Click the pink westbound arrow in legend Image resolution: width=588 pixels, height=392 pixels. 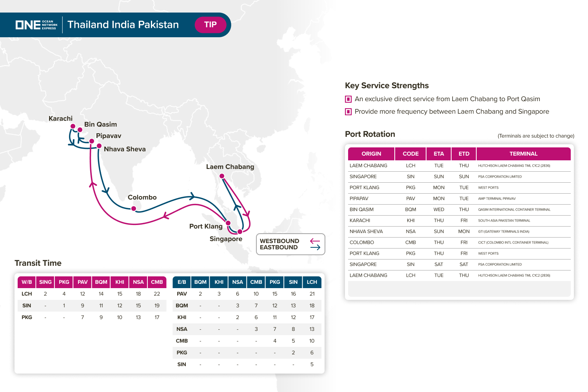tap(315, 241)
